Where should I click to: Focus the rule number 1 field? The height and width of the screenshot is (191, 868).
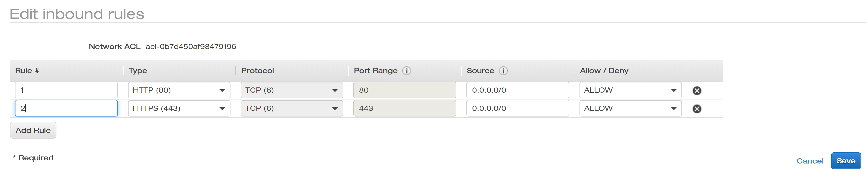(x=66, y=90)
